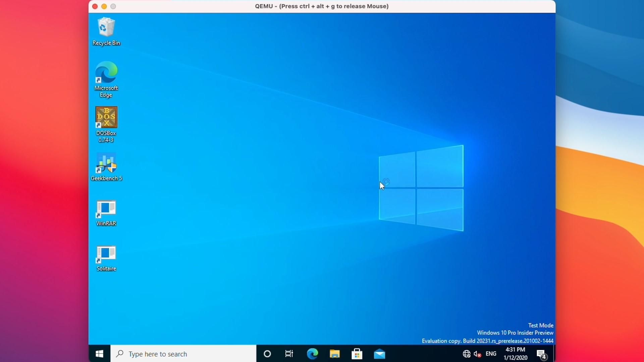
Task: Toggle Task View
Action: click(289, 354)
